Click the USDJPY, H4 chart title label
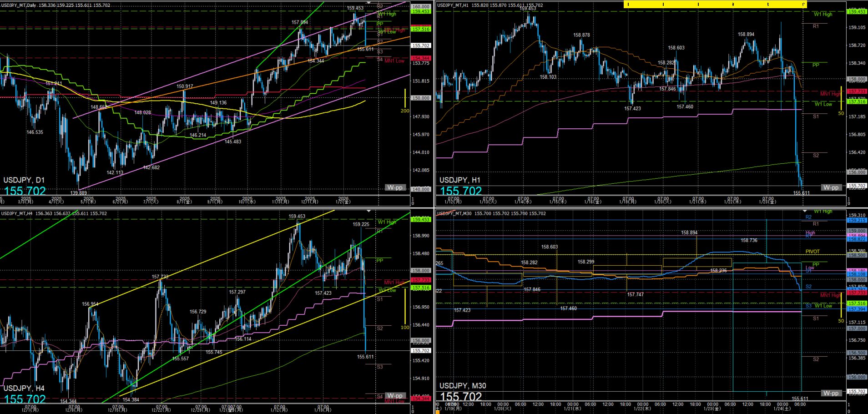The width and height of the screenshot is (868, 414). (24, 388)
